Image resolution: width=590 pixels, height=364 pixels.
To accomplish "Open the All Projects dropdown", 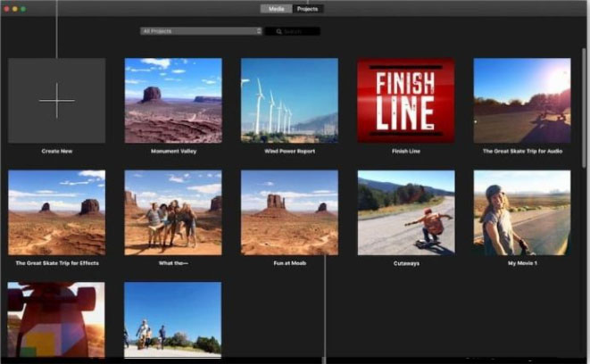I will (201, 31).
